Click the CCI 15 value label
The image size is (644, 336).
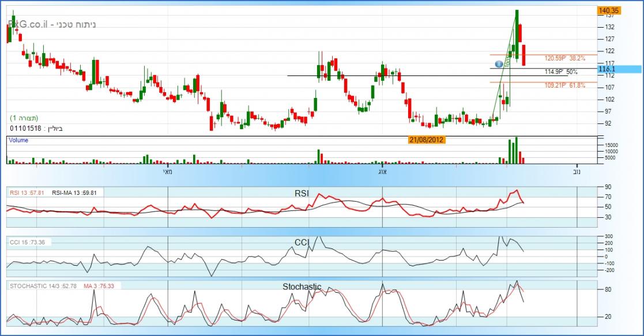point(27,242)
